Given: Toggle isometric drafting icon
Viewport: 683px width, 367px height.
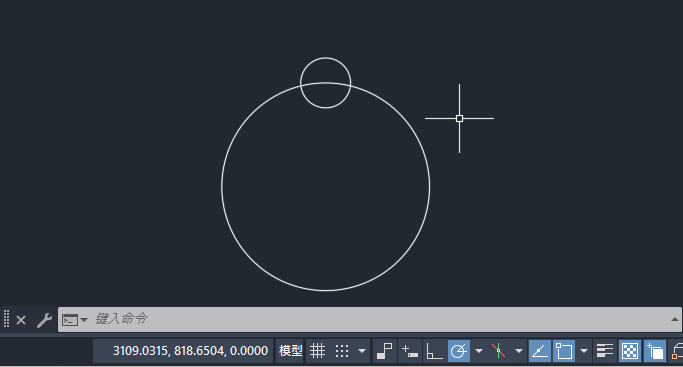Looking at the screenshot, I should click(499, 351).
